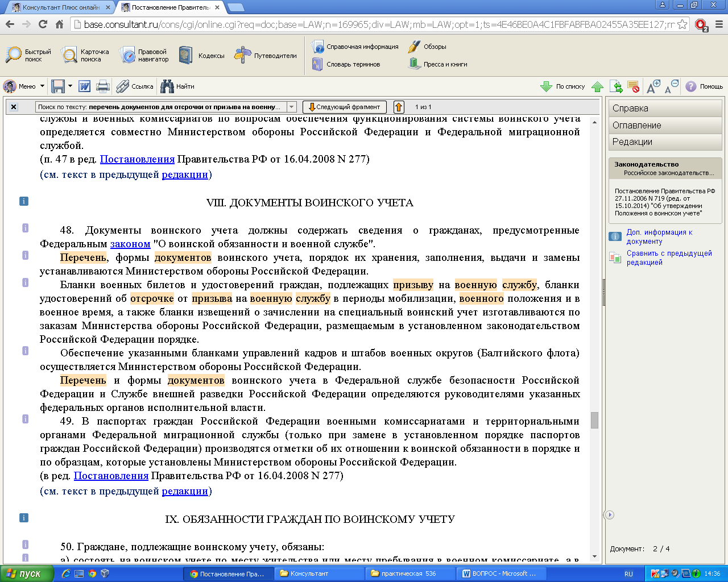
Task: Click Найти binoculars search tool
Action: click(177, 86)
